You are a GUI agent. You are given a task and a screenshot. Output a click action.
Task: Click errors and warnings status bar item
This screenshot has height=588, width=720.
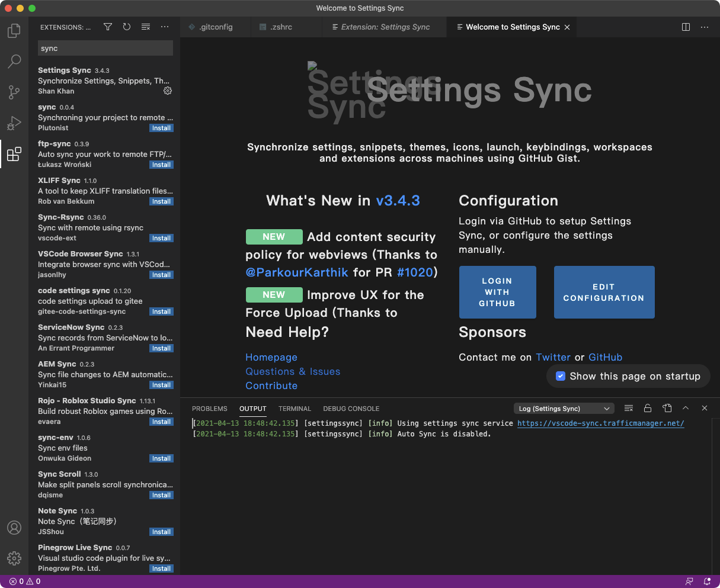[25, 581]
